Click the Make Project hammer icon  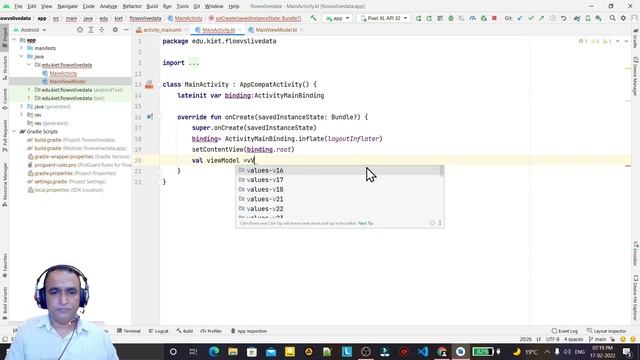(313, 18)
